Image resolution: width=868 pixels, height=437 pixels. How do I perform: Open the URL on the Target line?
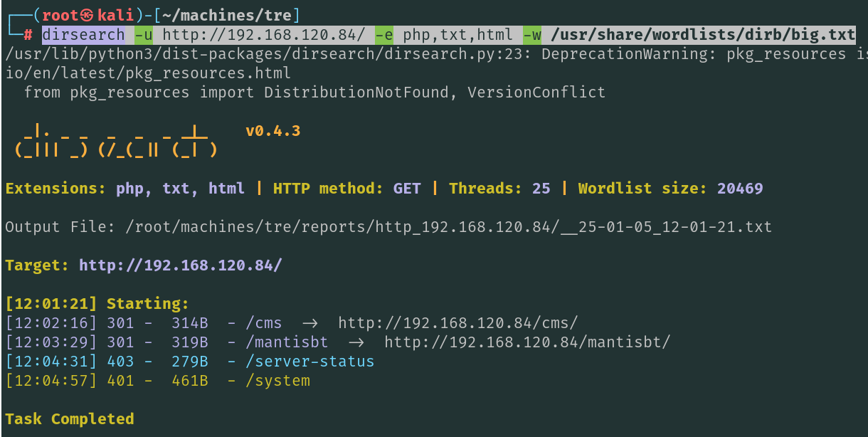pos(181,265)
